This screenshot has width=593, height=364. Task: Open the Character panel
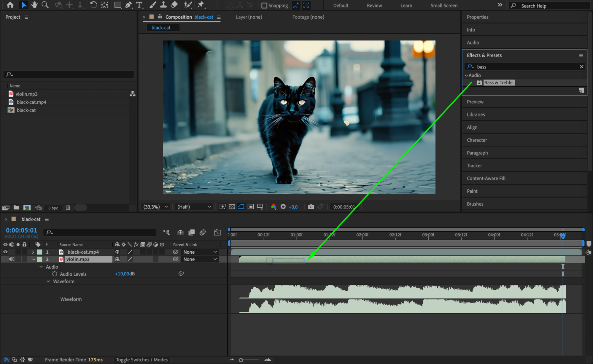tap(477, 140)
